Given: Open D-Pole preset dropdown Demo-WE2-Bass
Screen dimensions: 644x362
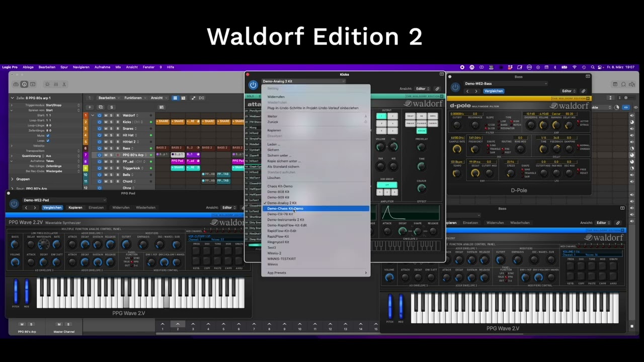Looking at the screenshot, I should tap(505, 83).
